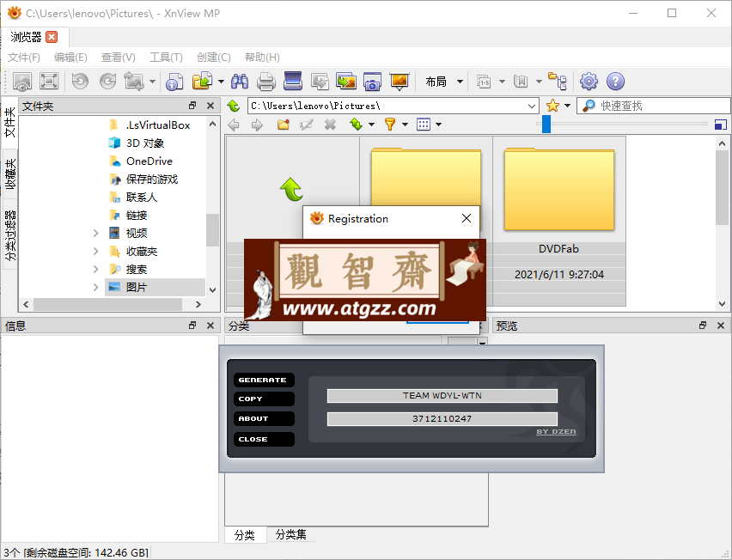Open the 编辑(E) menu

[70, 58]
